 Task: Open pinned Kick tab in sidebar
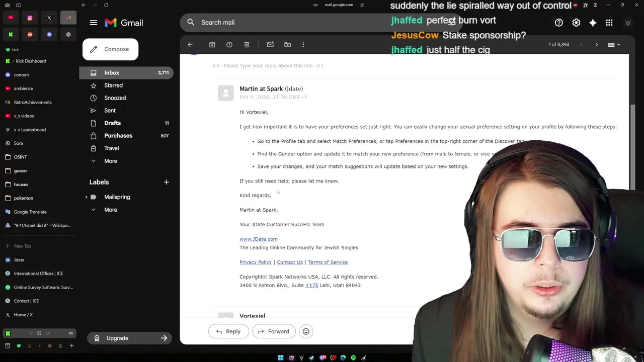pos(11,35)
